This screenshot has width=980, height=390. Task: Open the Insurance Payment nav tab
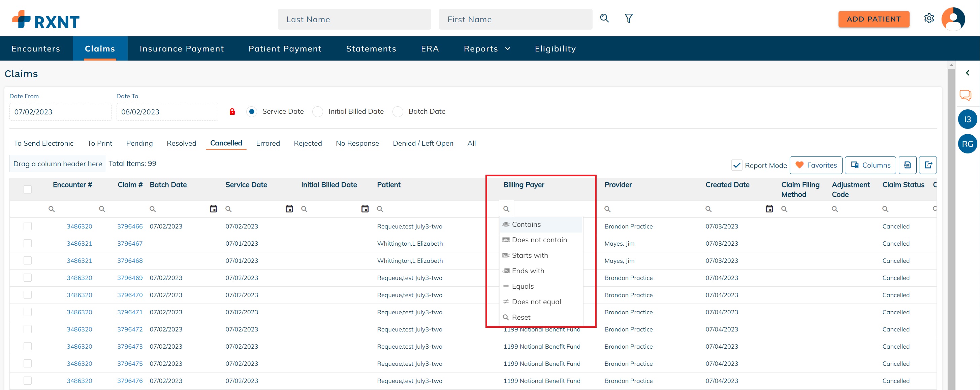[182, 49]
